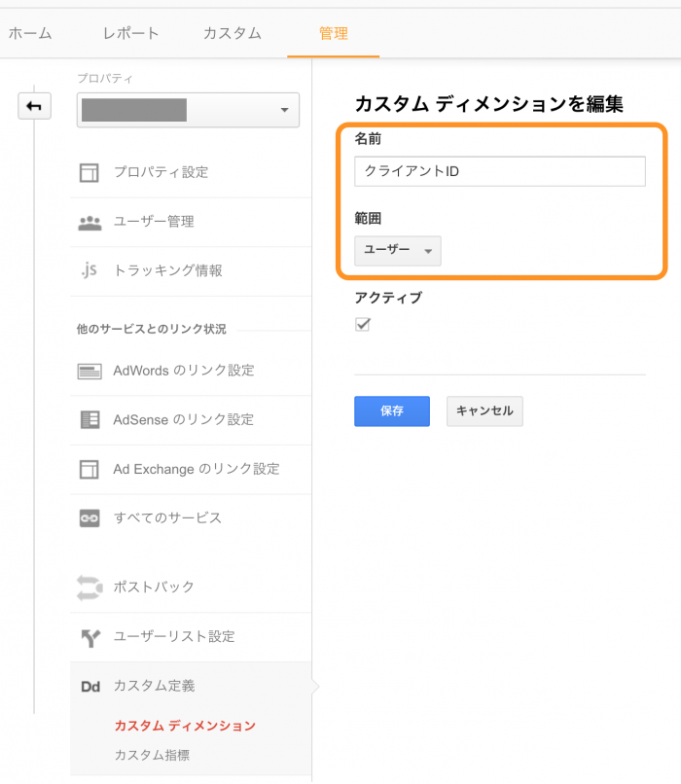681x784 pixels.
Task: Open the property selector dropdown
Action: (x=188, y=110)
